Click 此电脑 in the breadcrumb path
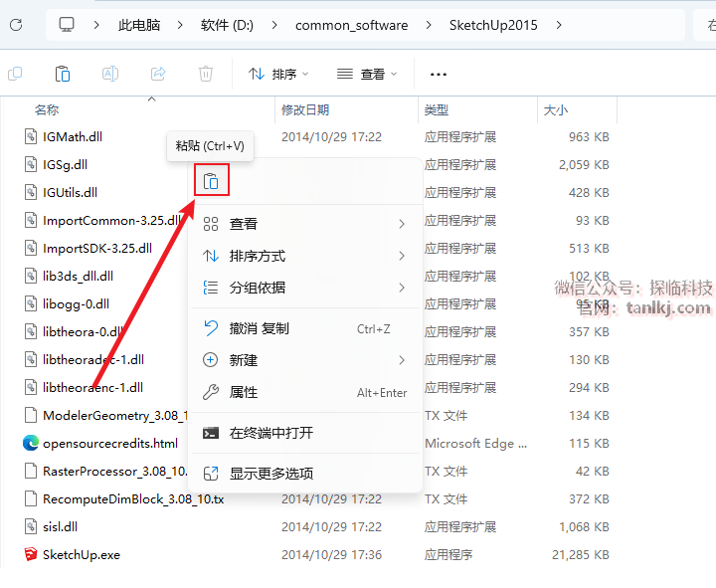 pyautogui.click(x=139, y=25)
